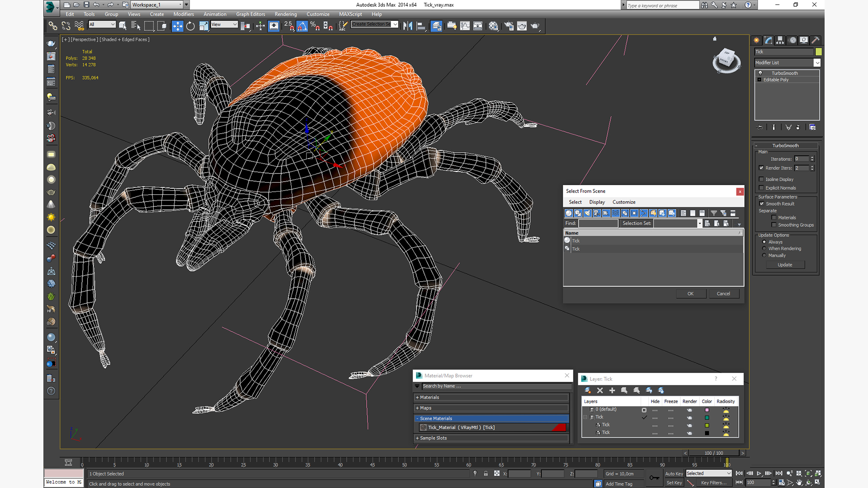Enable Separate by Smoothing Groups checkbox

click(774, 225)
